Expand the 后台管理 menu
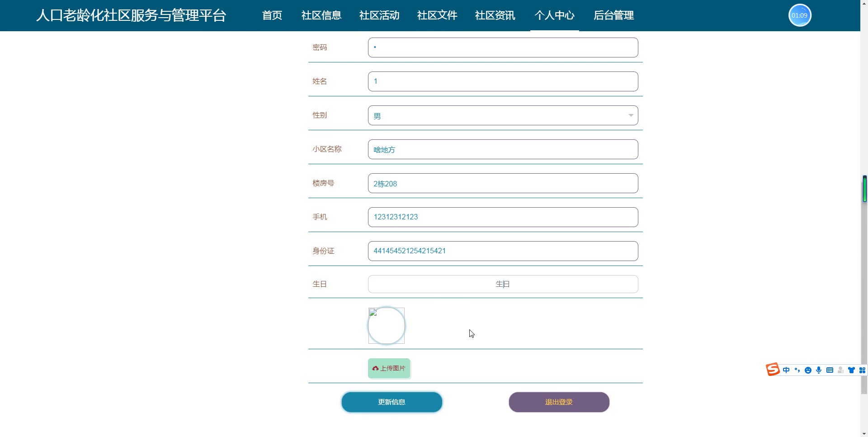This screenshot has width=868, height=437. click(x=613, y=15)
